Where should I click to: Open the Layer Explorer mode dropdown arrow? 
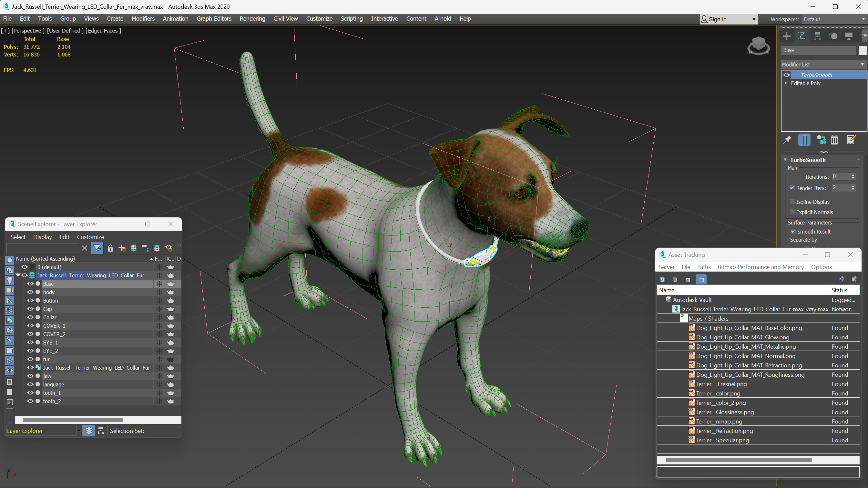point(79,431)
